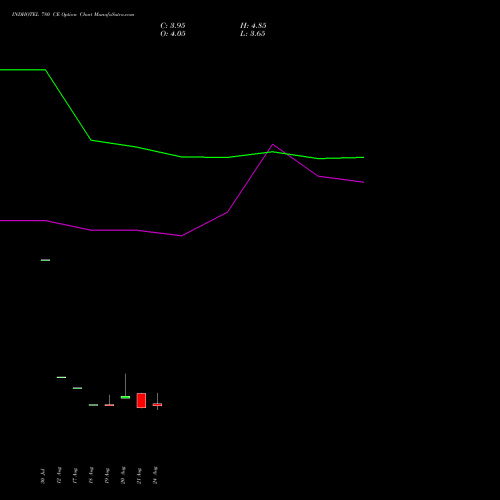The image size is (500, 500).
Task: Select the green dash candle for 17 Aug
Action: pos(77,388)
